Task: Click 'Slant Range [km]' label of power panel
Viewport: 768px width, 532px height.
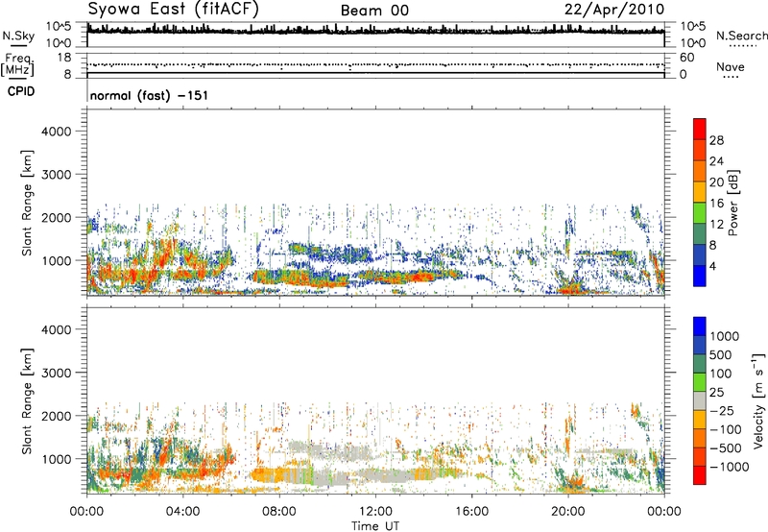Action: pyautogui.click(x=27, y=203)
